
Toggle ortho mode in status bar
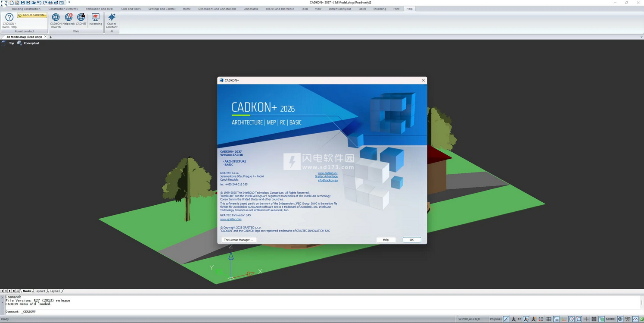point(563,319)
